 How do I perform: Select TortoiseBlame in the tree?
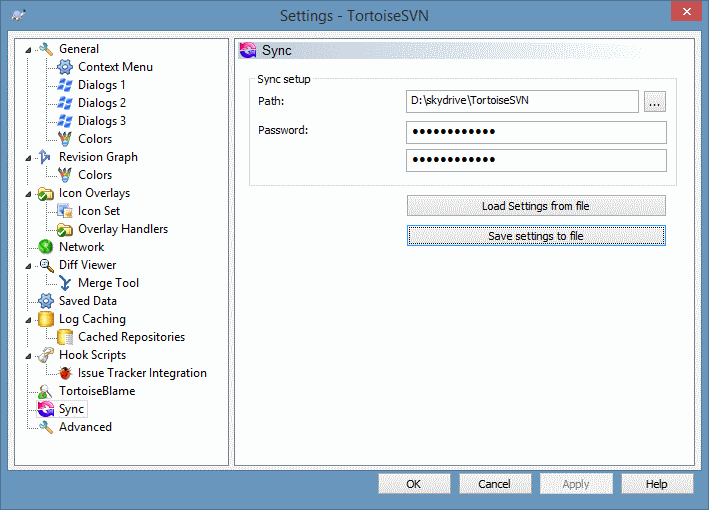pyautogui.click(x=97, y=391)
